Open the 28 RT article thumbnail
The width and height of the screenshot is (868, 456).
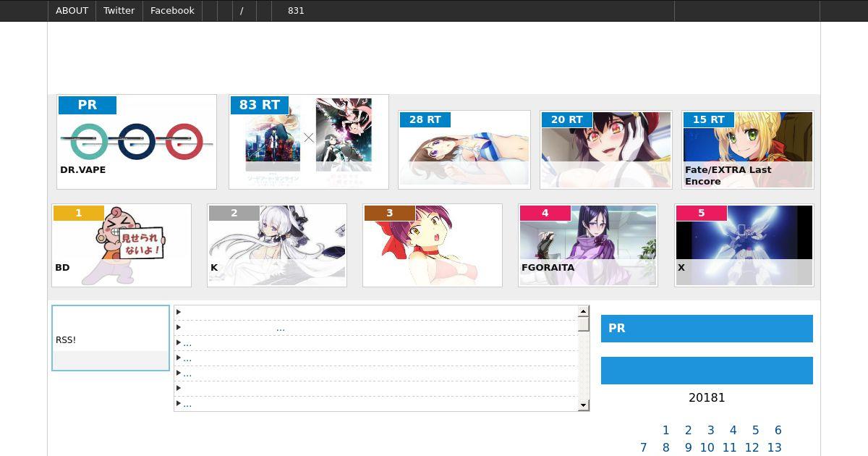464,150
